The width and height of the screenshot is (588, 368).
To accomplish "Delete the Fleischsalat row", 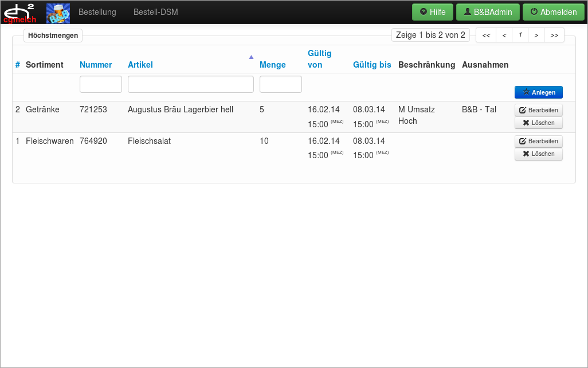I will [538, 154].
